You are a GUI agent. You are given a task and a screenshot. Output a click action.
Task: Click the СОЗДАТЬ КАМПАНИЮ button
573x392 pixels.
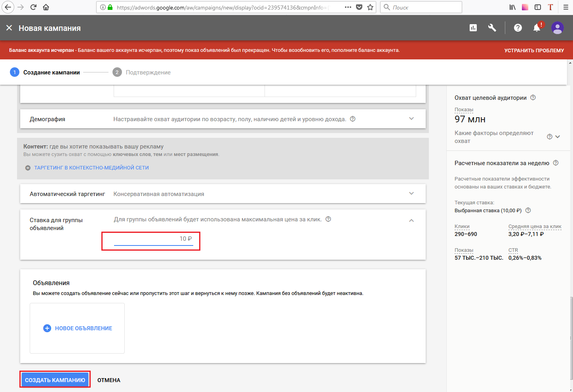[55, 380]
